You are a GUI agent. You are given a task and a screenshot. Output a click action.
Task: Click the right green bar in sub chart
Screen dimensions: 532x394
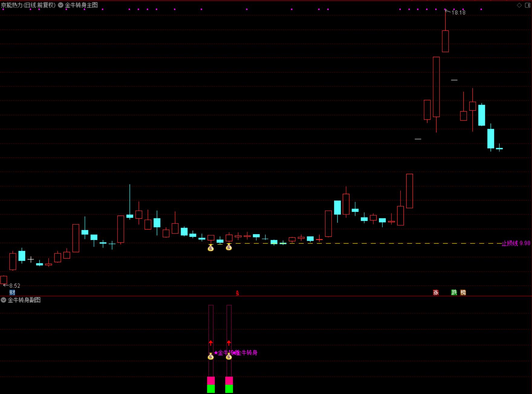click(x=229, y=389)
